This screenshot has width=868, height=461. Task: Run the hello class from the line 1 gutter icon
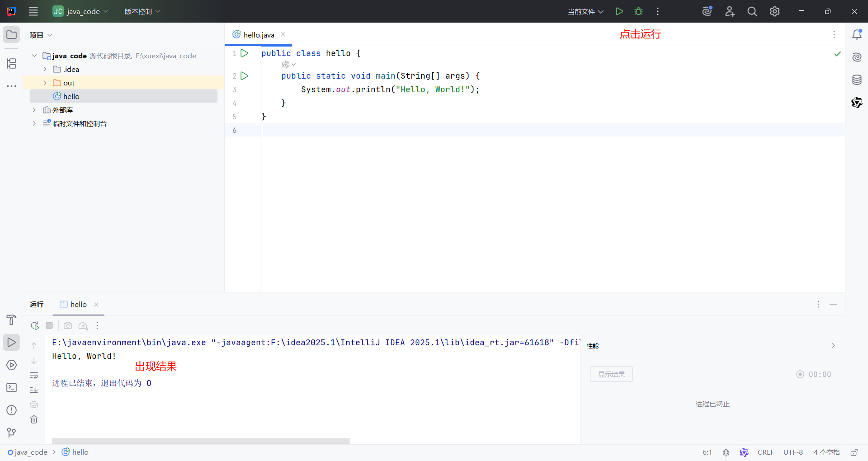pyautogui.click(x=245, y=53)
